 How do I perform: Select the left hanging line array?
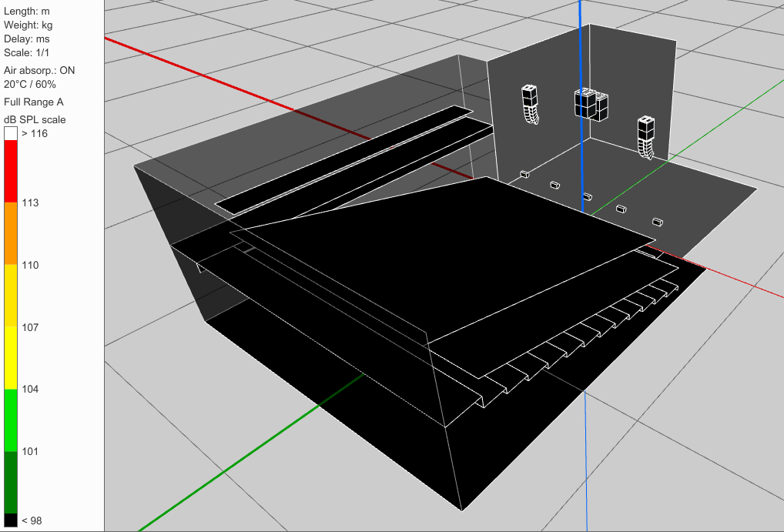tap(530, 104)
